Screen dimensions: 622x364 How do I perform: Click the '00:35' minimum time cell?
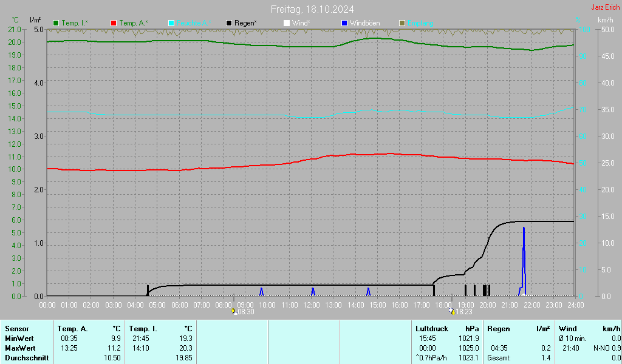(x=69, y=339)
